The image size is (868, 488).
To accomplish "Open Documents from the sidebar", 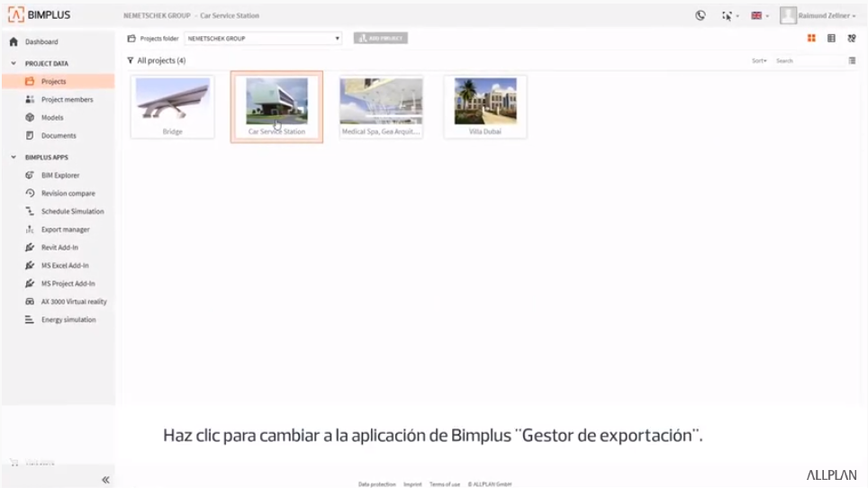I will (59, 136).
